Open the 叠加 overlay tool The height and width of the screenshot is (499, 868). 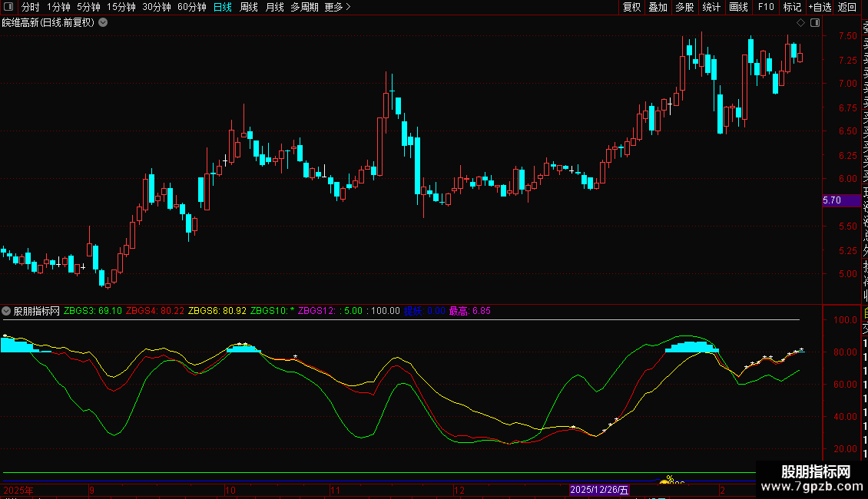[658, 8]
